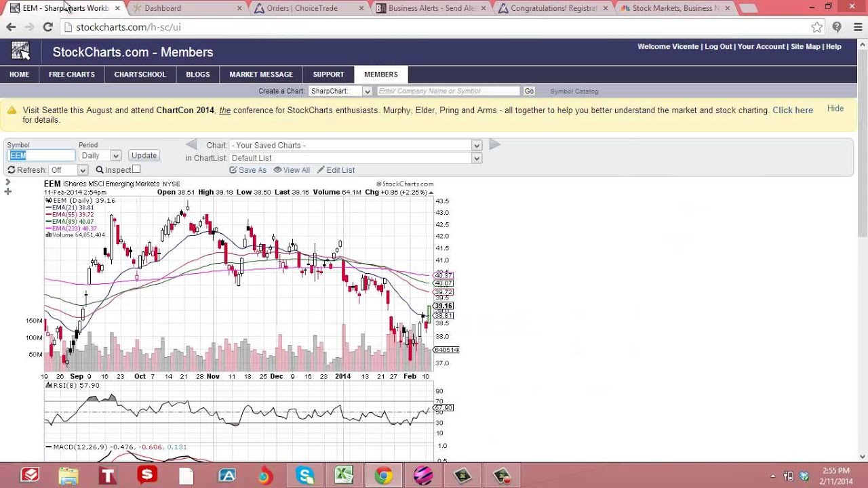Open the blue A app in taskbar
This screenshot has height=488, width=868.
(x=226, y=476)
